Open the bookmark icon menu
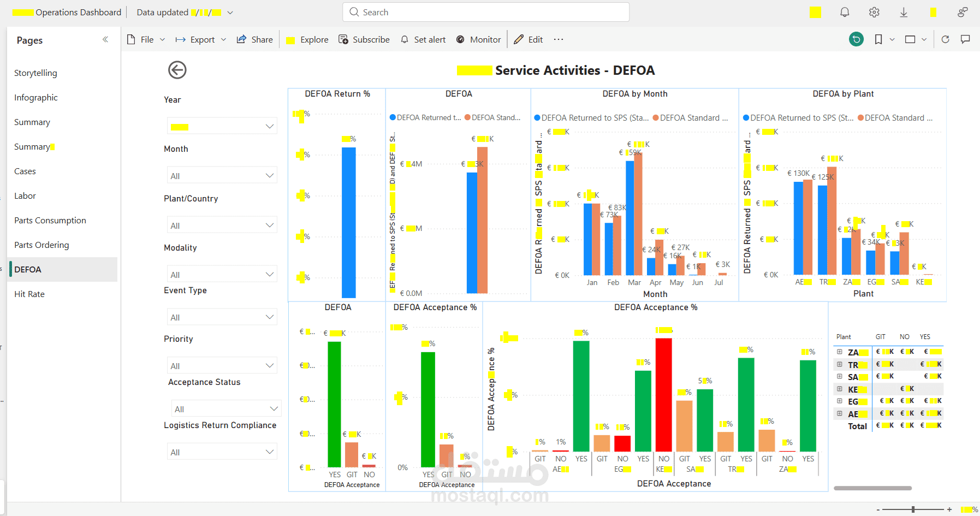Viewport: 980px width, 516px height. (x=878, y=39)
